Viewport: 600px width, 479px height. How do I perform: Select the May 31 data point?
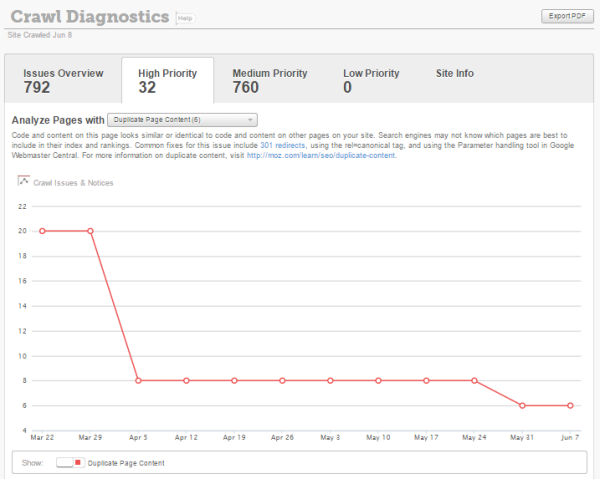pos(522,406)
